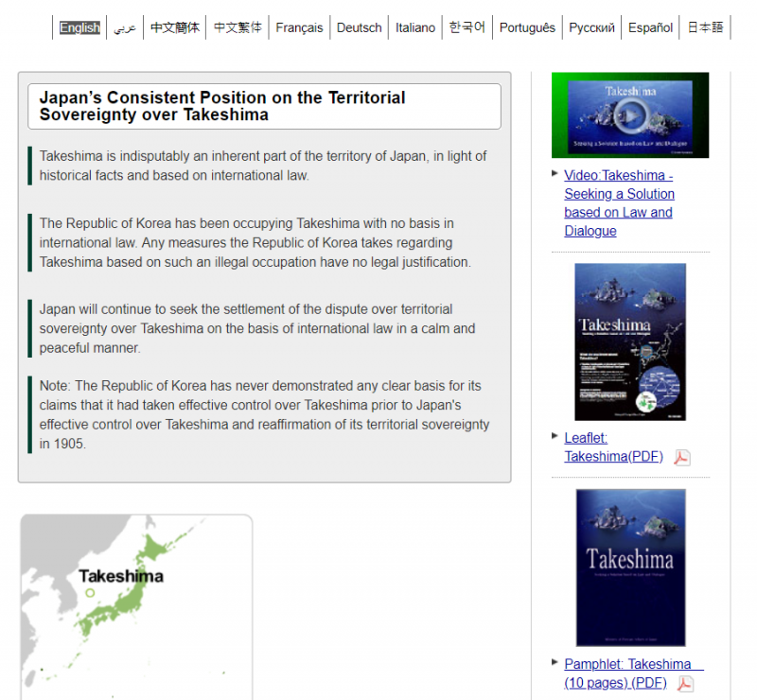Screen dimensions: 757x700
Task: Open Video: Takeshima Seeking a Solution link
Action: point(619,203)
